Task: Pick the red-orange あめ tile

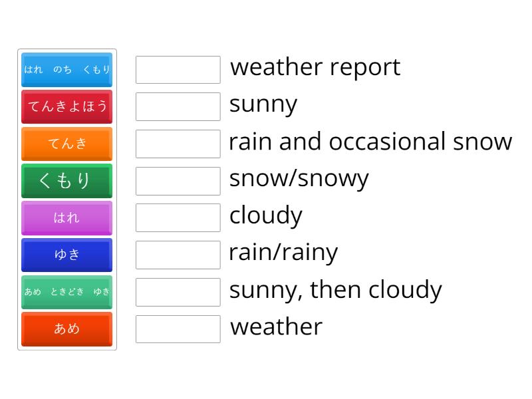Action: (67, 329)
